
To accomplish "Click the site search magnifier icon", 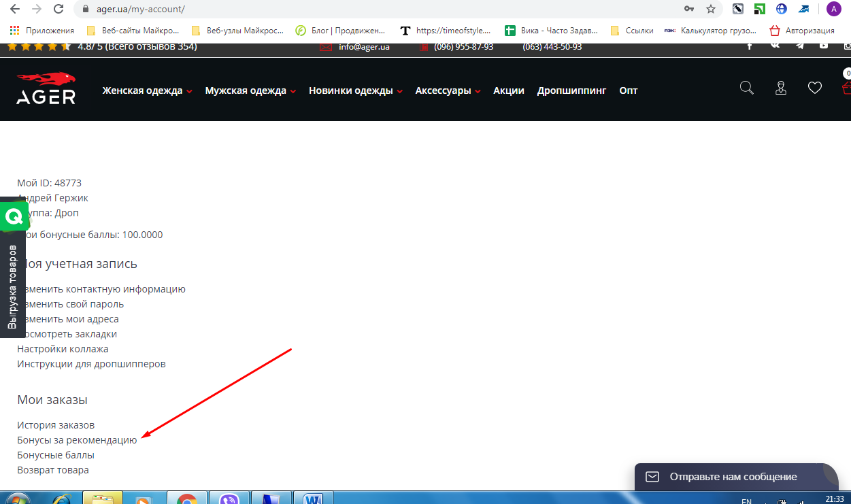I will pyautogui.click(x=746, y=88).
